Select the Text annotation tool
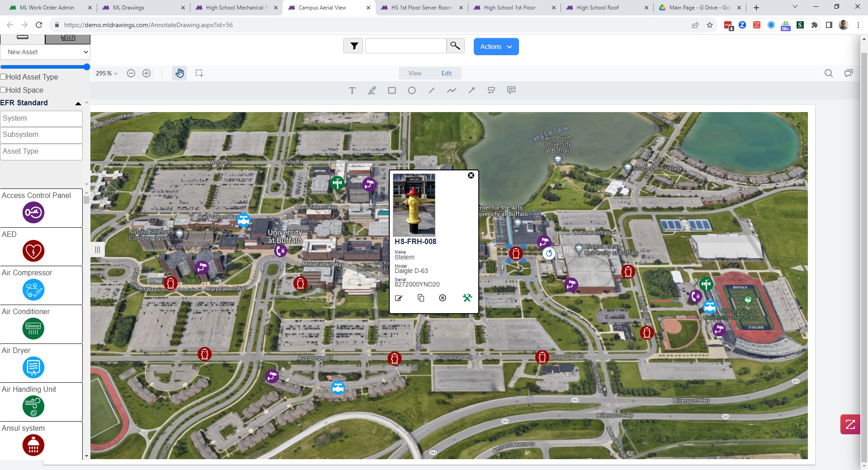868x470 pixels. pos(352,90)
